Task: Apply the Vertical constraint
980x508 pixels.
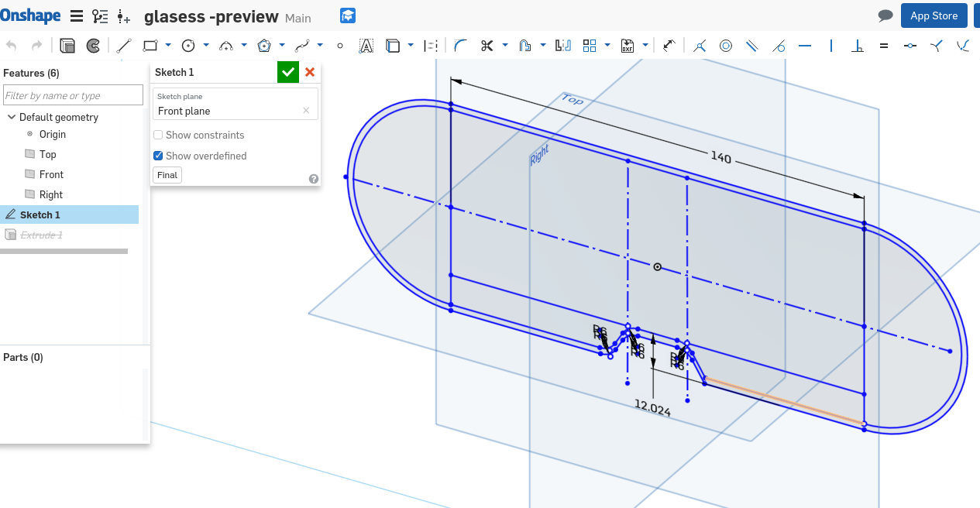Action: 831,46
